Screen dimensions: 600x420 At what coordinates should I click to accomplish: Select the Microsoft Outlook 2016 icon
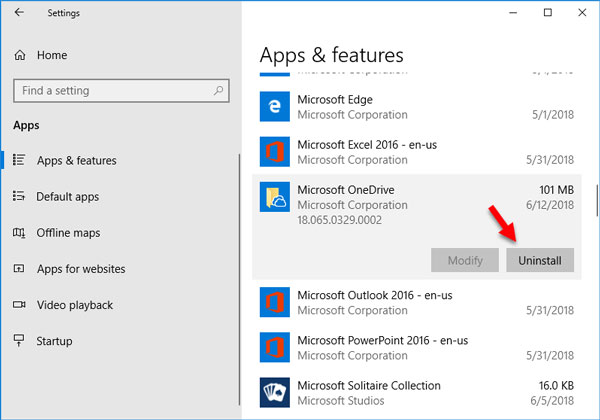click(x=275, y=302)
